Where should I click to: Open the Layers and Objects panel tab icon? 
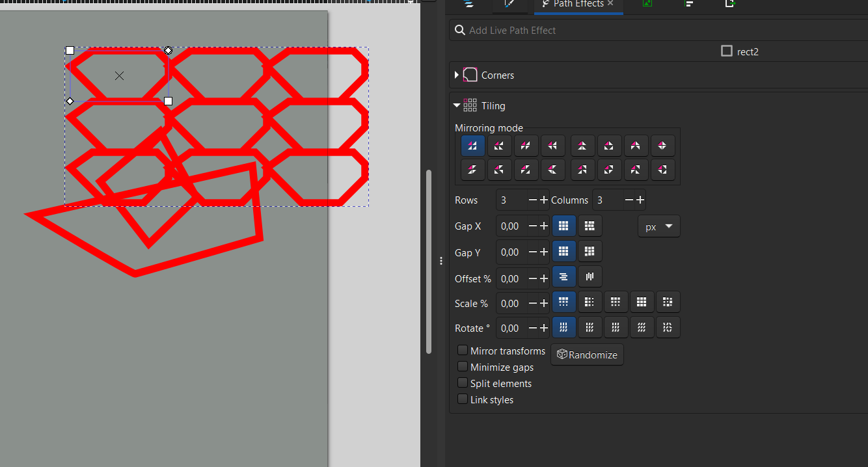pos(468,4)
